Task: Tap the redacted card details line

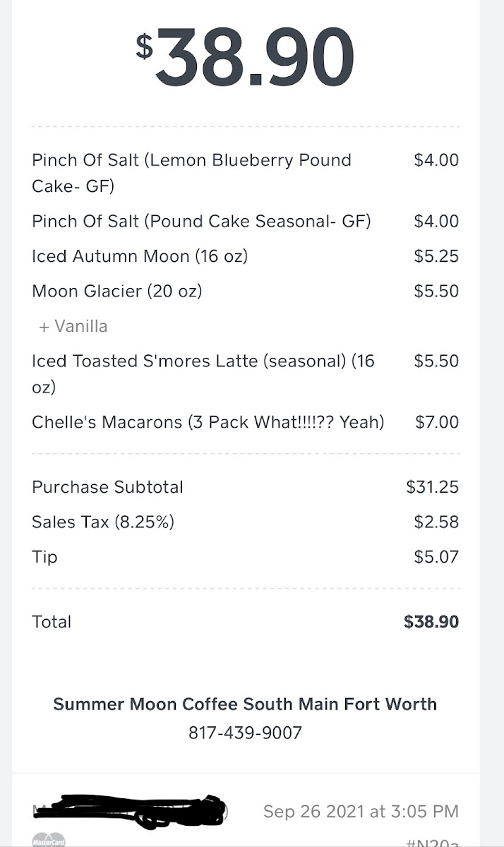Action: [x=131, y=812]
